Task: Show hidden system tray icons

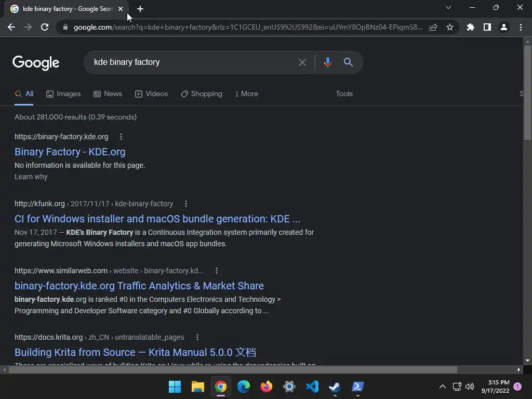Action: tap(443, 387)
